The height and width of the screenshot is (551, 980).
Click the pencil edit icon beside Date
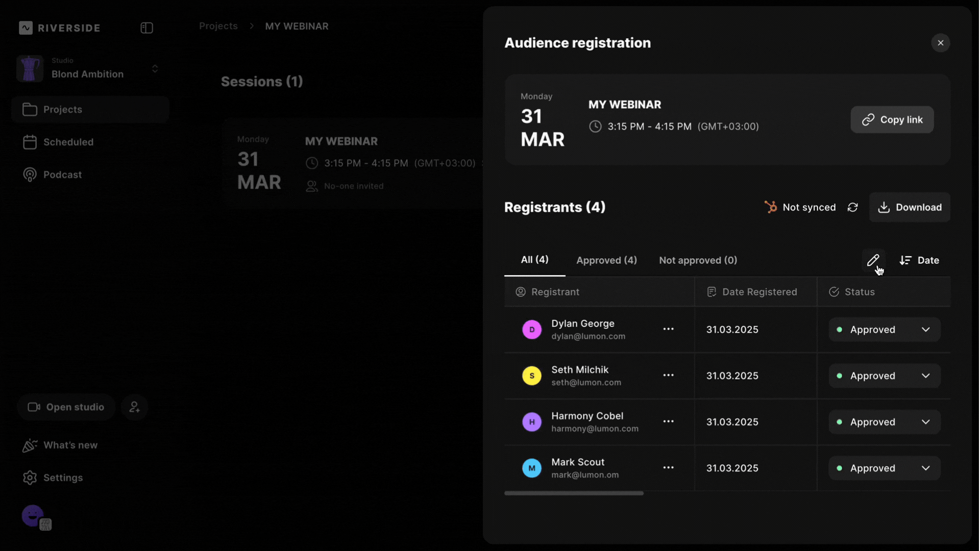pyautogui.click(x=873, y=260)
